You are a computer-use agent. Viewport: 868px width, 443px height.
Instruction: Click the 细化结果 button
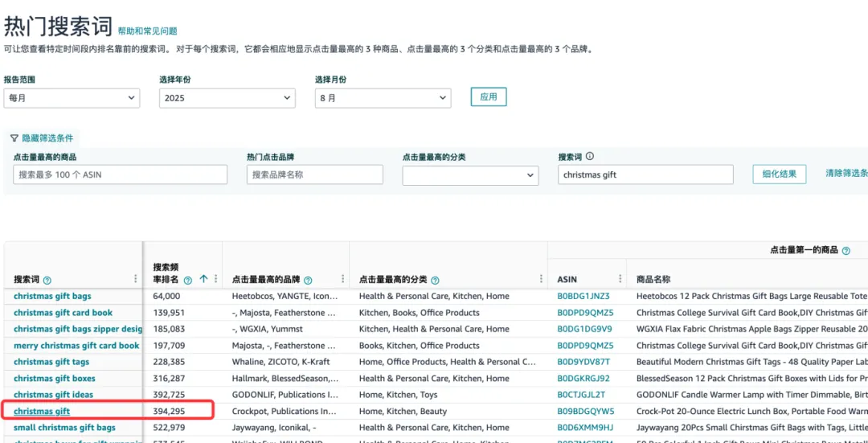(779, 174)
